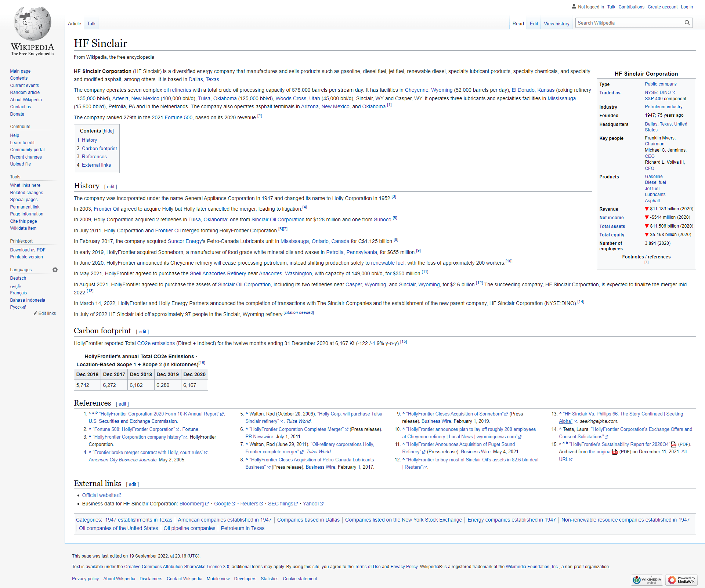Viewport: 705px width, 588px height.
Task: Select Deutsch language link
Action: tap(18, 278)
